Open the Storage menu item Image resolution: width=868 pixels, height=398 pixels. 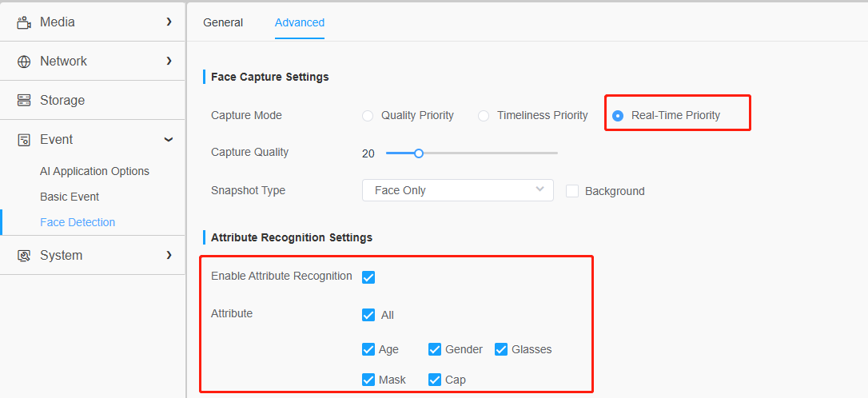click(93, 100)
